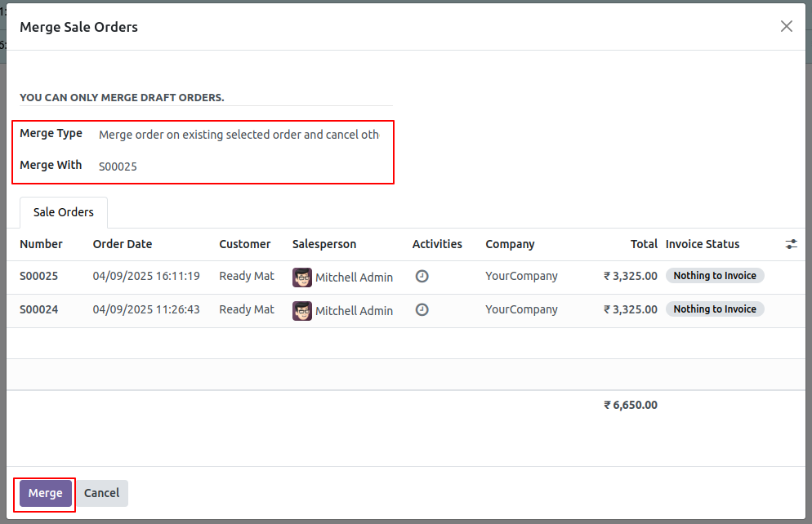
Task: Click the activity clock icon on row S00025
Action: 422,276
